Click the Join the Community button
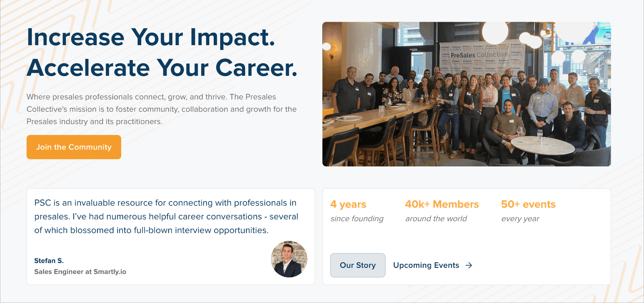Viewport: 644px width, 303px height. pos(74,147)
